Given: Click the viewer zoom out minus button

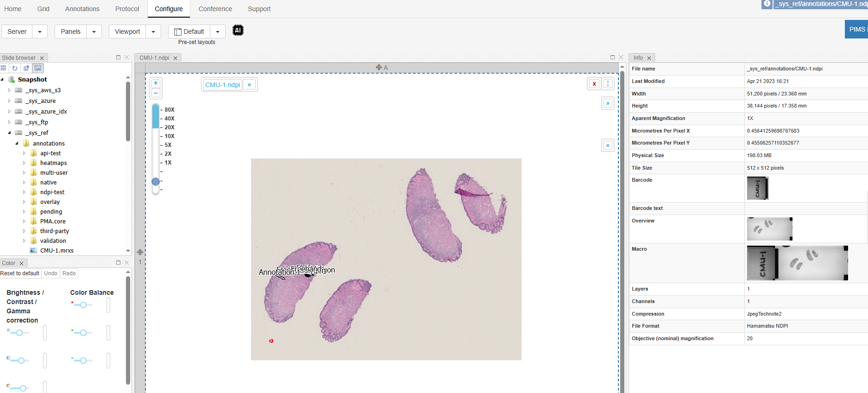Looking at the screenshot, I should pyautogui.click(x=156, y=93).
